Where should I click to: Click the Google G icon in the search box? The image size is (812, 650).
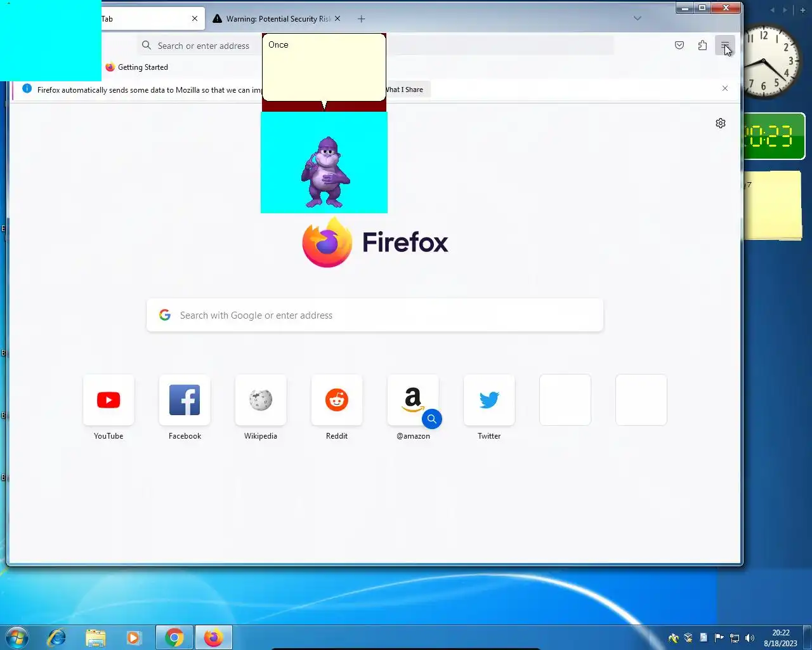coord(165,315)
